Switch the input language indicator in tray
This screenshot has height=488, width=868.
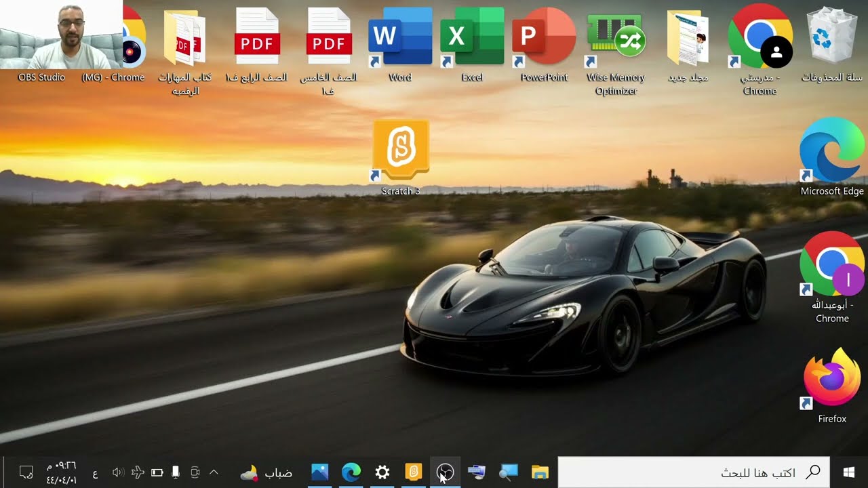(95, 472)
